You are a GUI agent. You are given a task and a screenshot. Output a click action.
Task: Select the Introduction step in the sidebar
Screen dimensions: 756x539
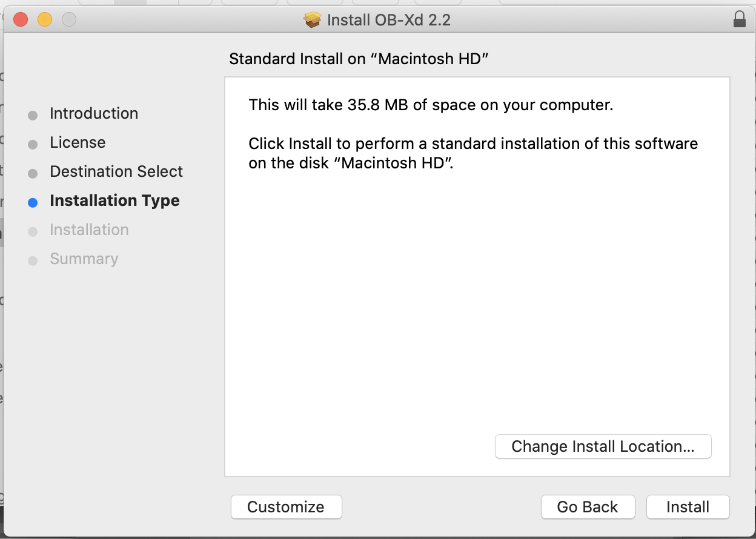coord(94,113)
